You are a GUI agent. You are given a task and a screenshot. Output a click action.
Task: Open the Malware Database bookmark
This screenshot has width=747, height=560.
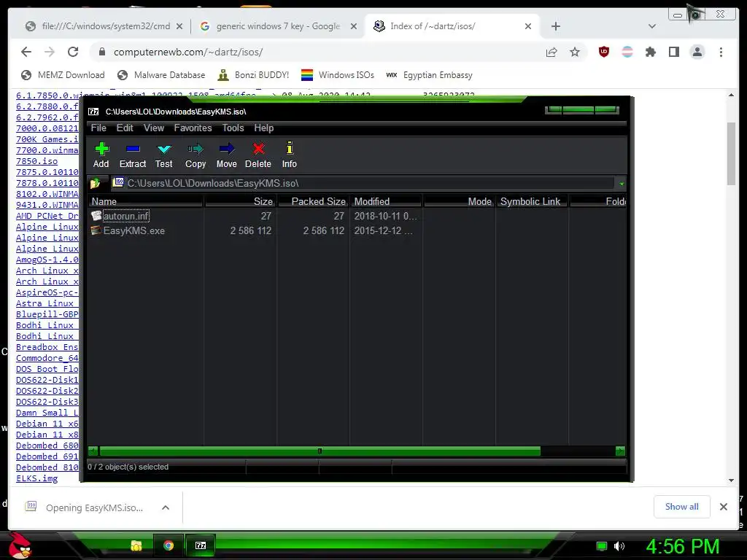pyautogui.click(x=161, y=75)
